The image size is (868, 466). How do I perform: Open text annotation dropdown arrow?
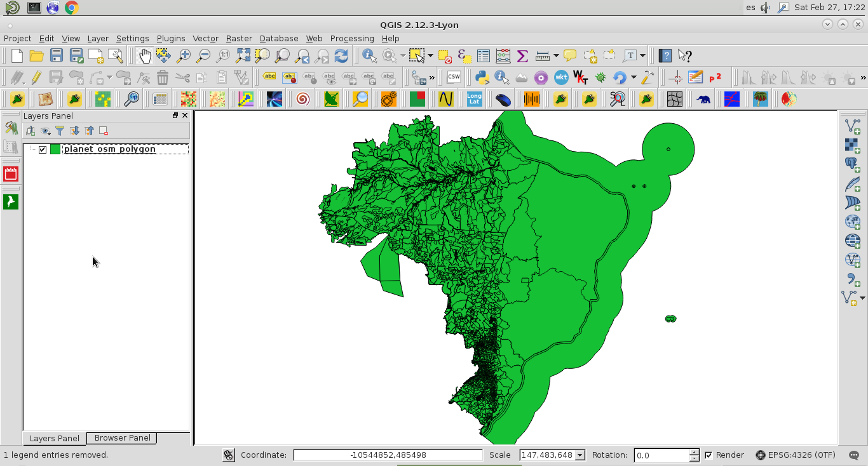(x=643, y=56)
